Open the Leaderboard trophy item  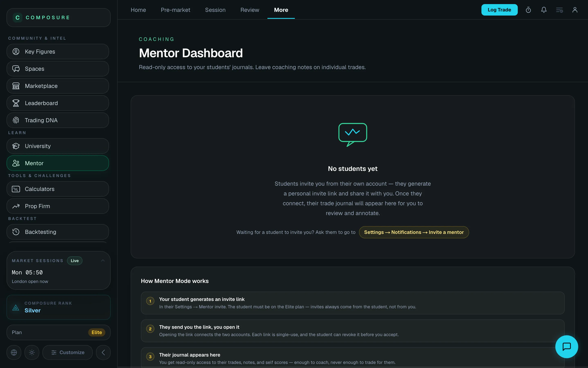(58, 103)
